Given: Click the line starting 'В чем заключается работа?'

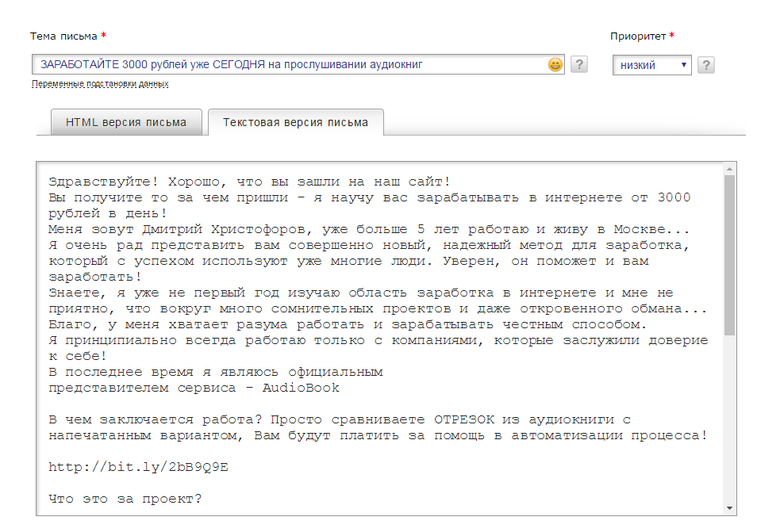Looking at the screenshot, I should click(x=340, y=419).
